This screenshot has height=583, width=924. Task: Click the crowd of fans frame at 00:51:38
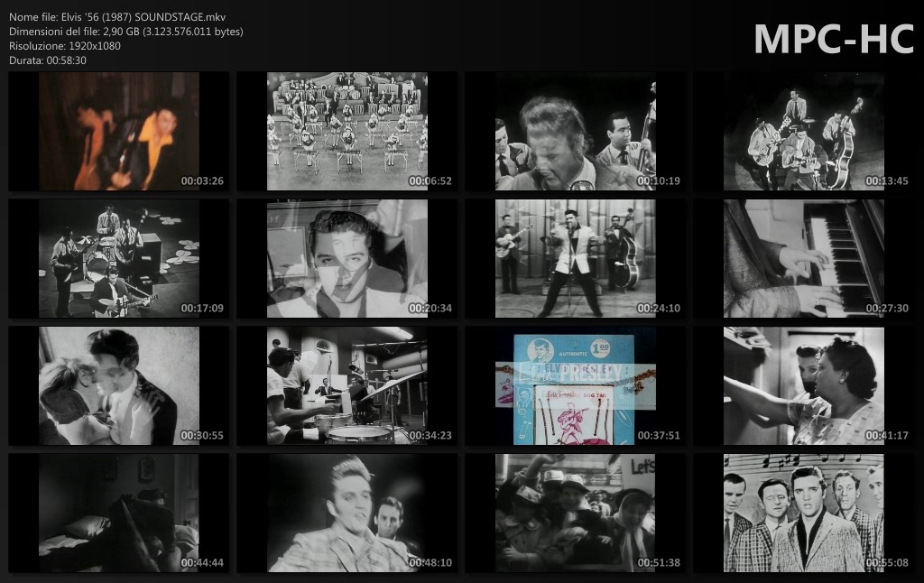click(x=575, y=514)
